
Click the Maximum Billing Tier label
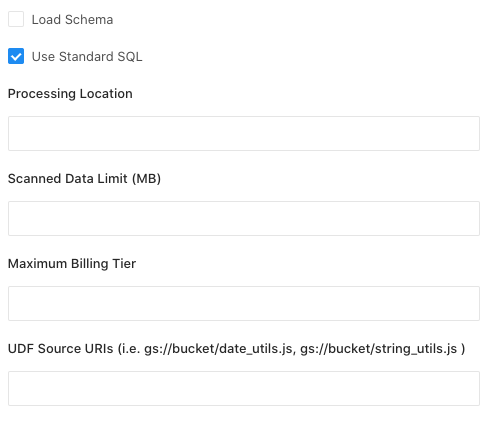click(x=72, y=264)
